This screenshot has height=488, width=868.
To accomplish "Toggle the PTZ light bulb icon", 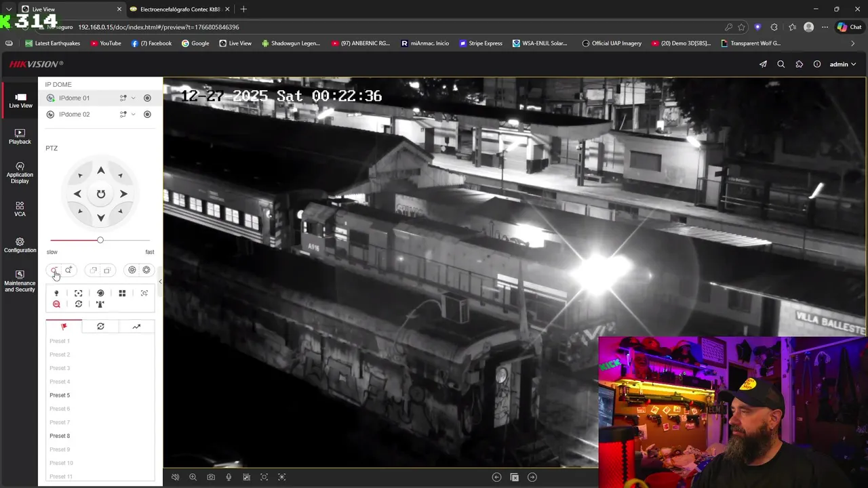I will 56,293.
